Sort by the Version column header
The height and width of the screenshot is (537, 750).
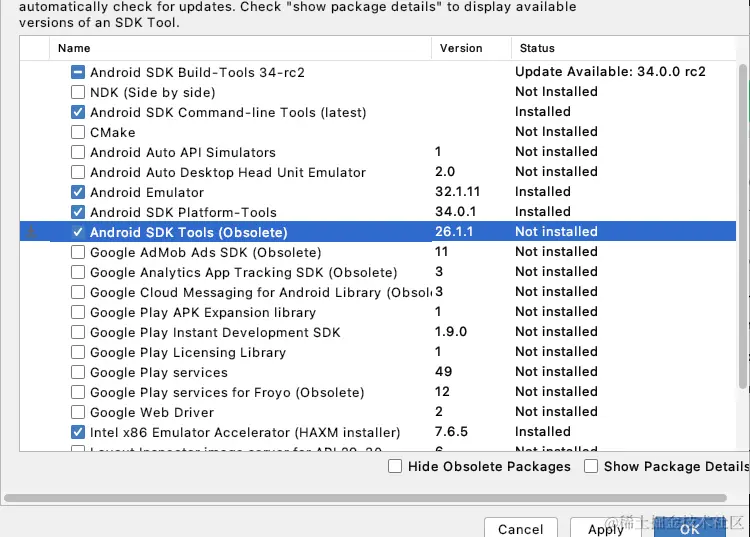(472, 48)
